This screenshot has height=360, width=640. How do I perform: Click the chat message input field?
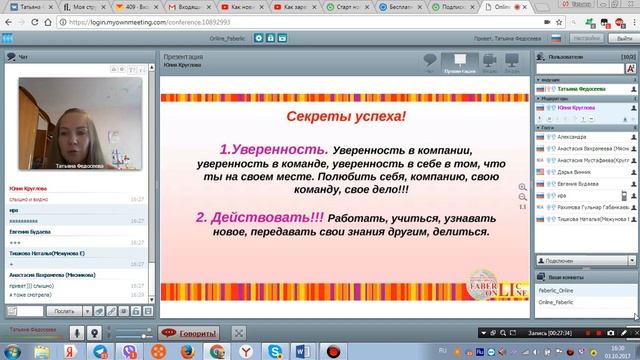(30, 311)
